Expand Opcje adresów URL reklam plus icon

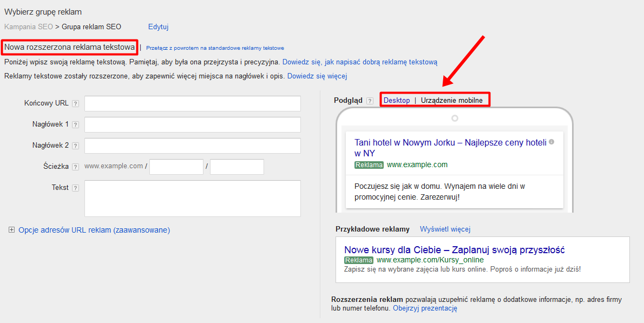[11, 230]
